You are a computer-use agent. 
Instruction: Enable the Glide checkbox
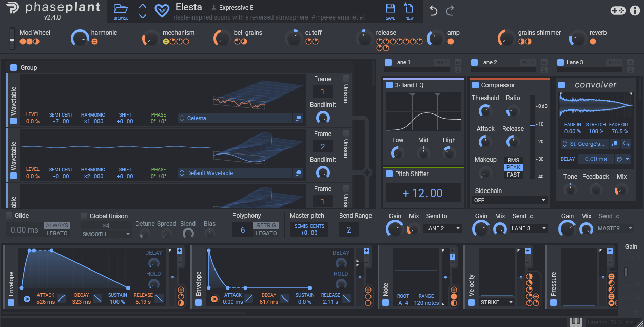pos(9,216)
